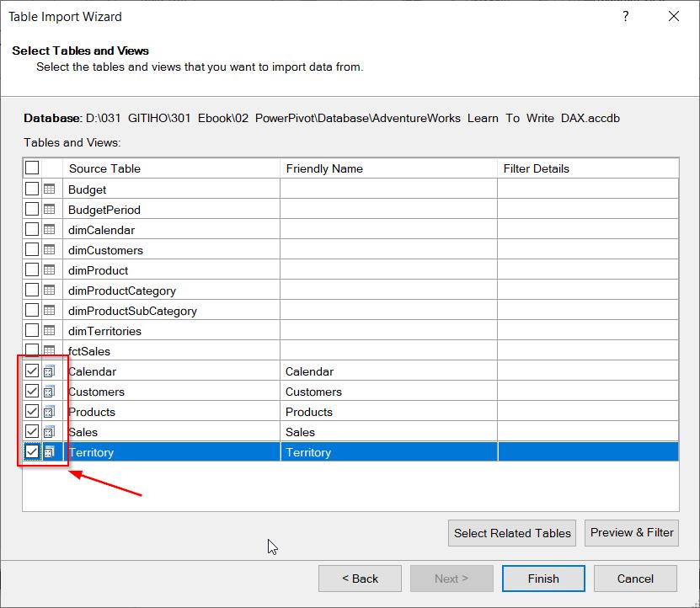Enable the BudgetPeriod table checkbox
Viewport: 700px width, 608px height.
32,210
